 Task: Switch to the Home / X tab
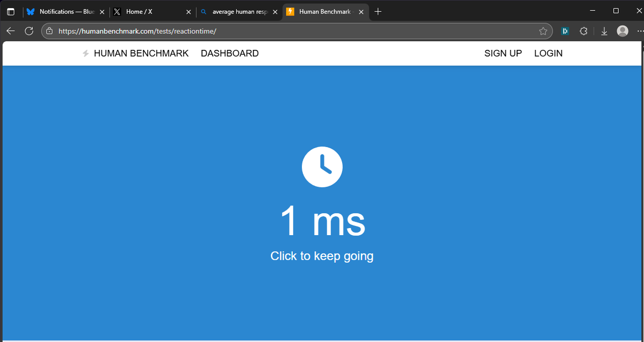[153, 12]
